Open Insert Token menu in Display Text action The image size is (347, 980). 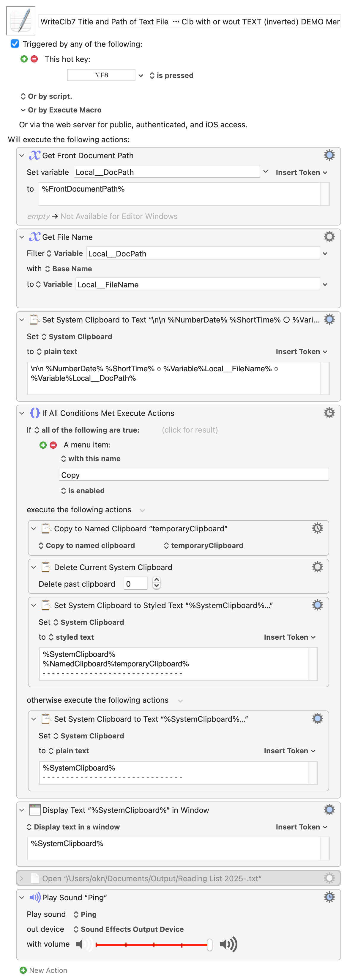(301, 827)
